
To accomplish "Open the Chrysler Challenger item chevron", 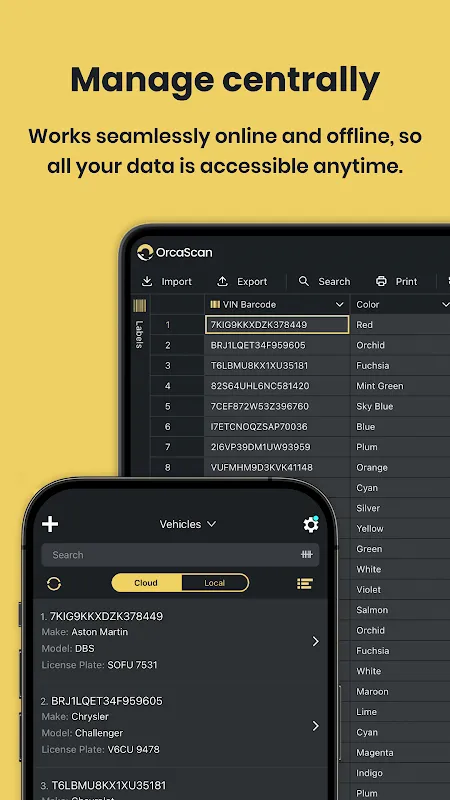I will coord(316,726).
